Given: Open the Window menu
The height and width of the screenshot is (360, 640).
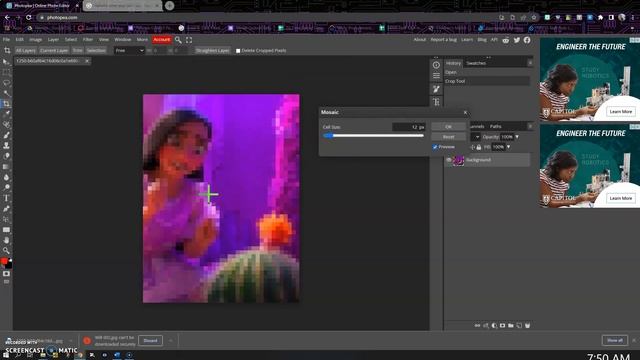Looking at the screenshot, I should point(122,40).
